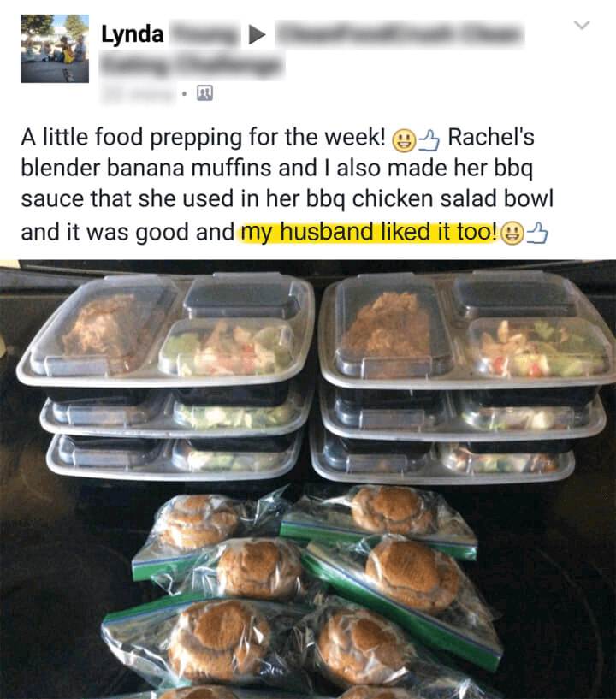616x699 pixels.
Task: Click the name Lynda
Action: (x=133, y=34)
